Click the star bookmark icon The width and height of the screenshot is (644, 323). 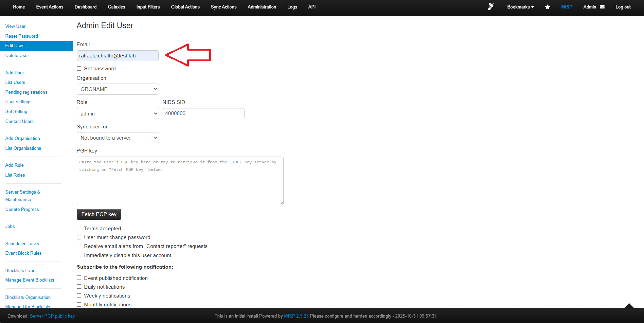548,7
